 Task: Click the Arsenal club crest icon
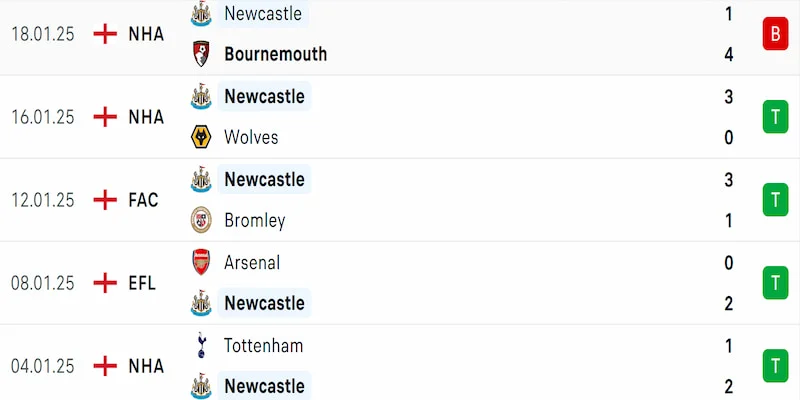201,263
